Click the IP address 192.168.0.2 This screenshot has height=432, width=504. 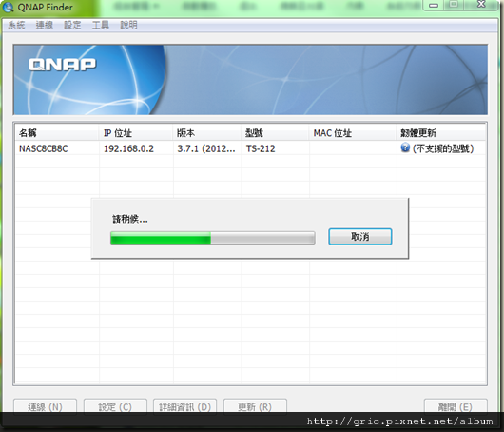pyautogui.click(x=128, y=148)
